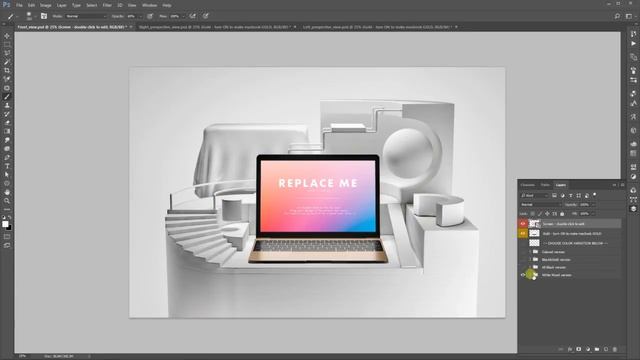Screen dimensions: 640x360
Task: Select the Lasso tool
Action: (x=7, y=53)
